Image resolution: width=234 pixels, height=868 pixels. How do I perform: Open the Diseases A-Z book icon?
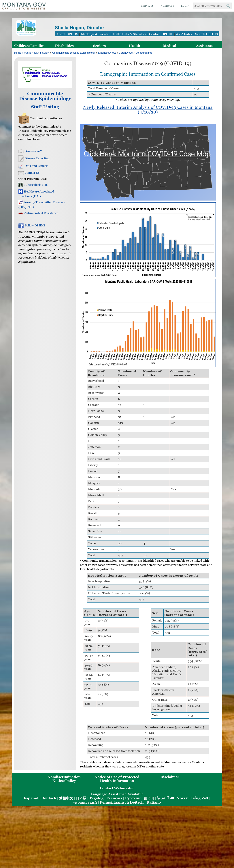(21, 152)
